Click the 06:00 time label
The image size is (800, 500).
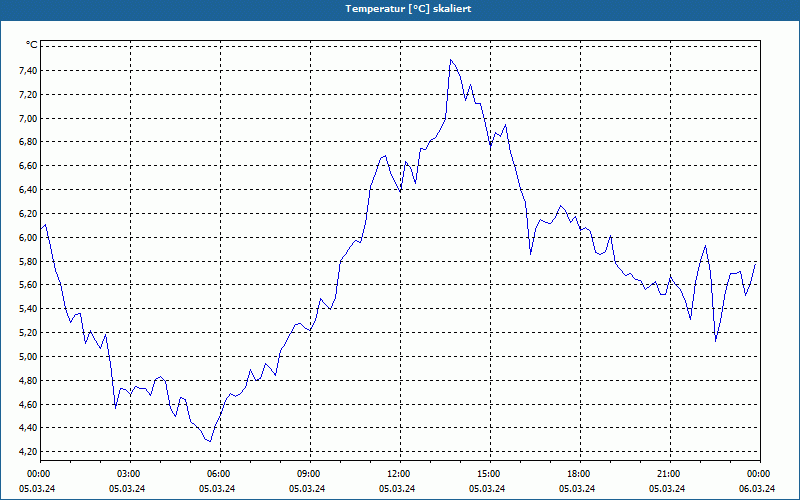point(220,474)
